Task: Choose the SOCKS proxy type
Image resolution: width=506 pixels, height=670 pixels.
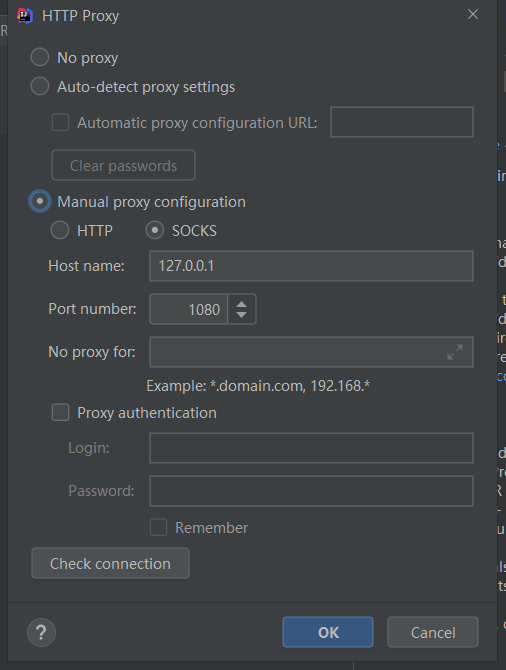Action: pos(155,230)
